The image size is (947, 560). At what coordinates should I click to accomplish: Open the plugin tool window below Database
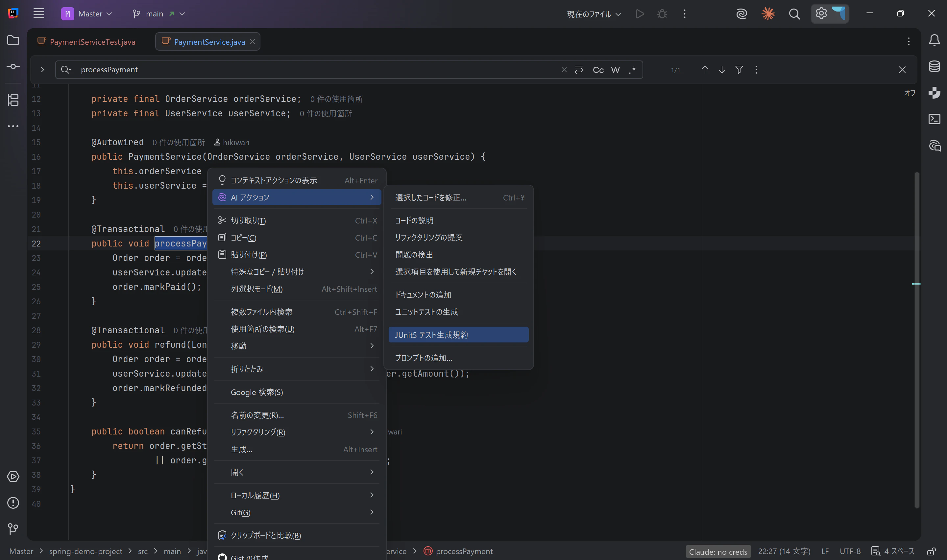(x=934, y=92)
